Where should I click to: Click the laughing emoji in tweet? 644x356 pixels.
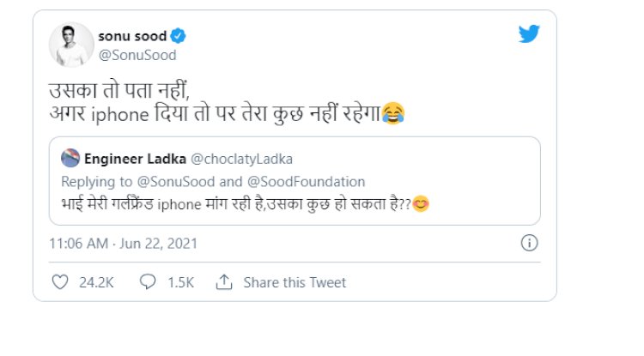coord(392,114)
